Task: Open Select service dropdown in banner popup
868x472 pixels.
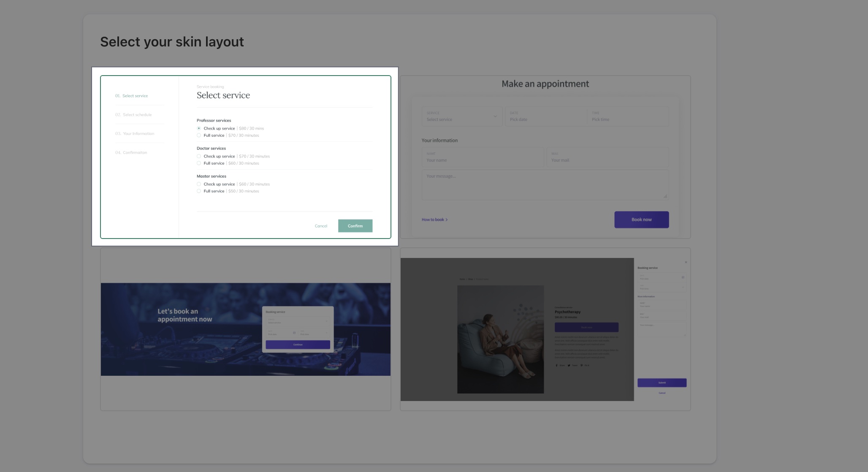Action: 298,321
